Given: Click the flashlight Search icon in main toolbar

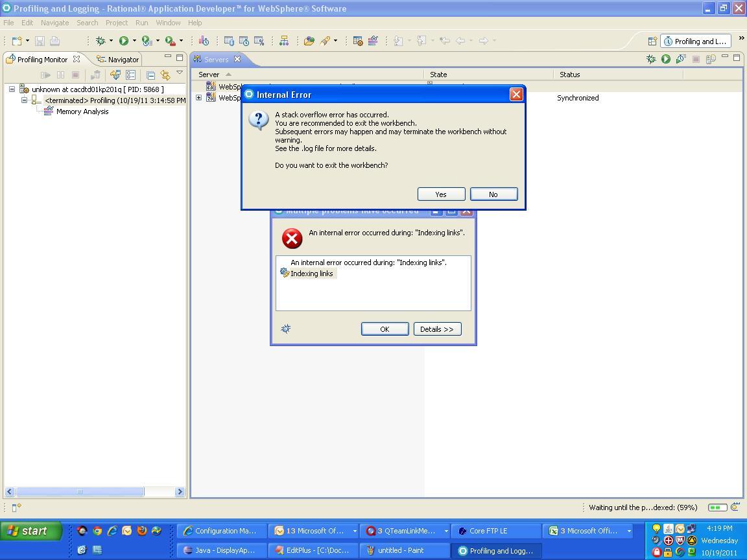Looking at the screenshot, I should pos(326,41).
